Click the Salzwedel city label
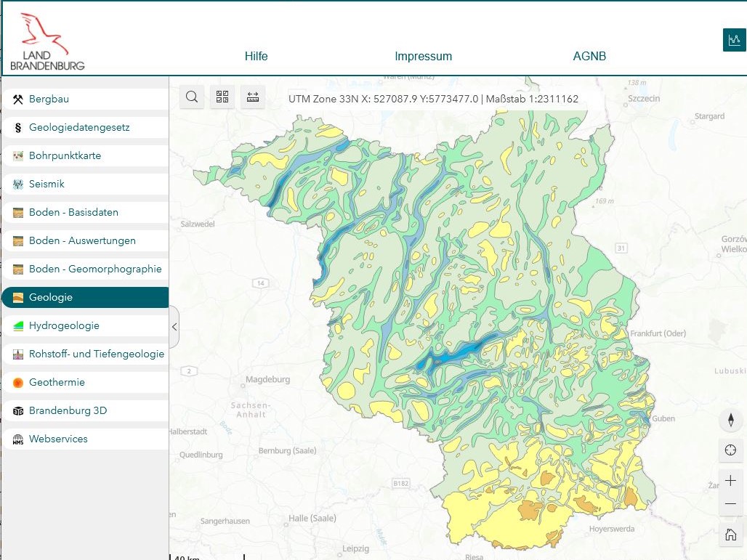The width and height of the screenshot is (747, 560). 198,224
